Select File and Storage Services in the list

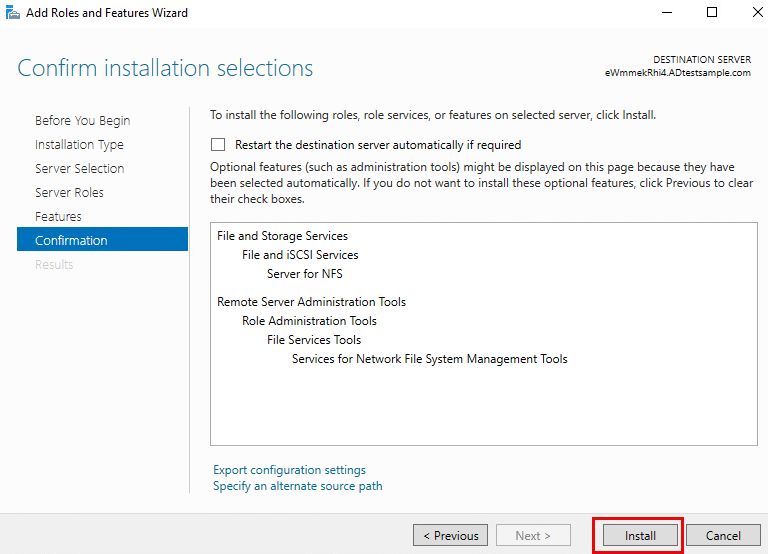coord(282,236)
